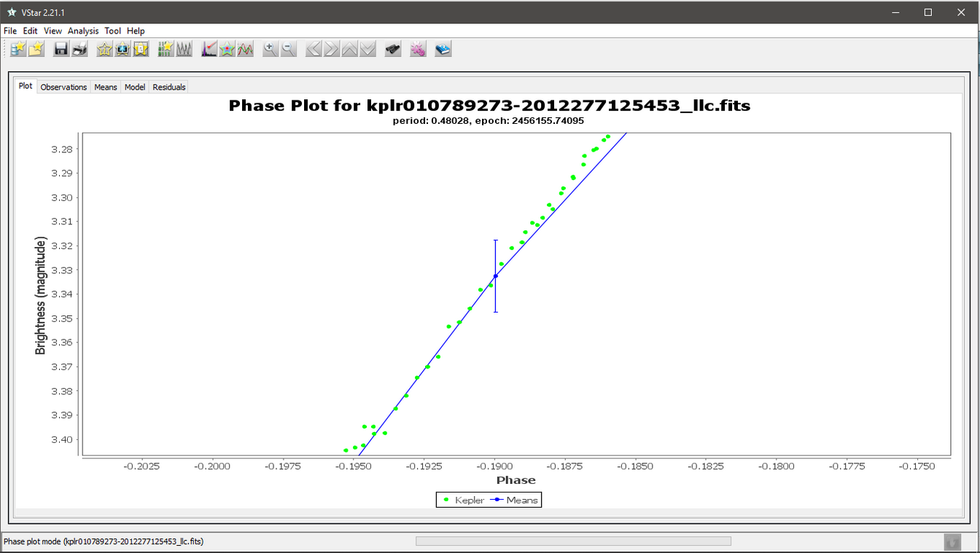Click the Zoom Out magnifier
Screen dimensions: 980x553
coord(289,49)
